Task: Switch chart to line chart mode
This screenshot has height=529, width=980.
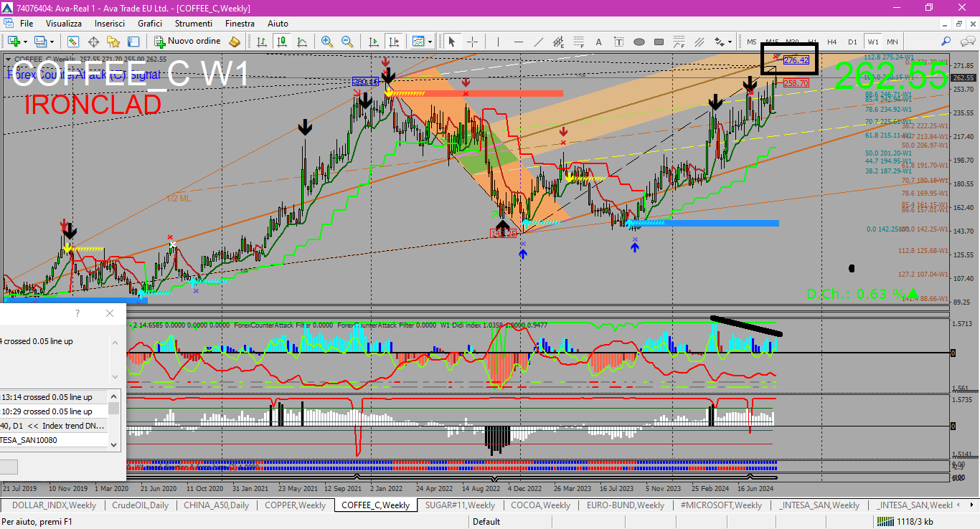Action: [x=302, y=42]
